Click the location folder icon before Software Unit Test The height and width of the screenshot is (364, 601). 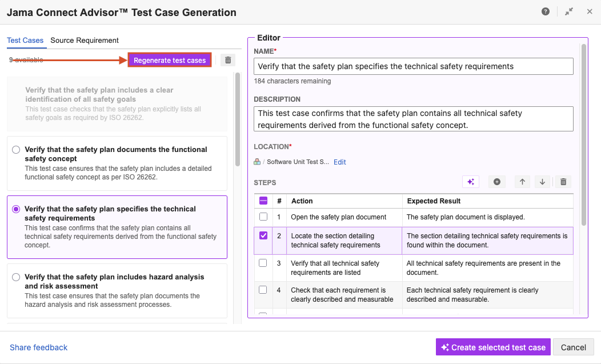pos(257,162)
